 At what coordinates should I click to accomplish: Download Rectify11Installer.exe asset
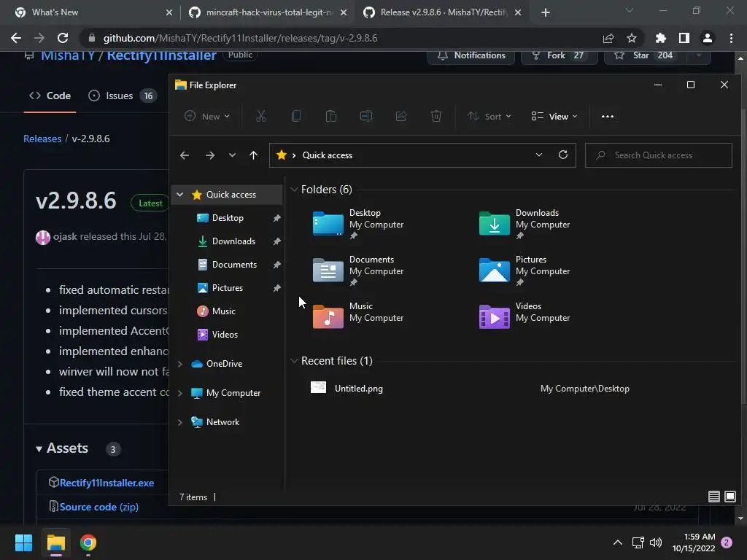click(107, 483)
